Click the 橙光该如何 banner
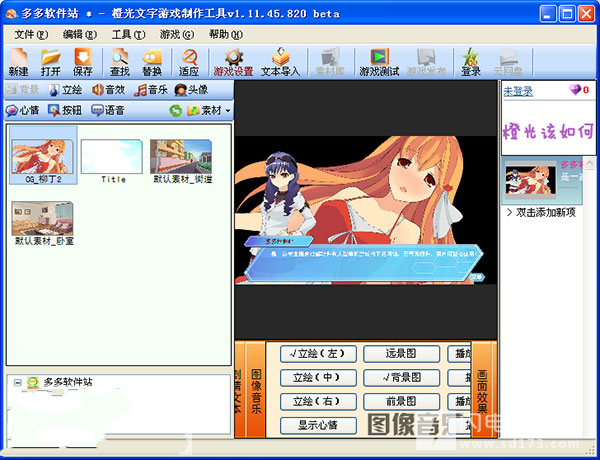This screenshot has width=600, height=460. coord(548,132)
